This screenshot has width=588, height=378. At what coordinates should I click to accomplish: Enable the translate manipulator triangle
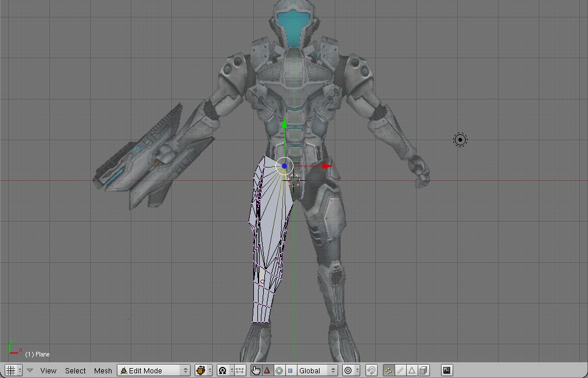(267, 370)
